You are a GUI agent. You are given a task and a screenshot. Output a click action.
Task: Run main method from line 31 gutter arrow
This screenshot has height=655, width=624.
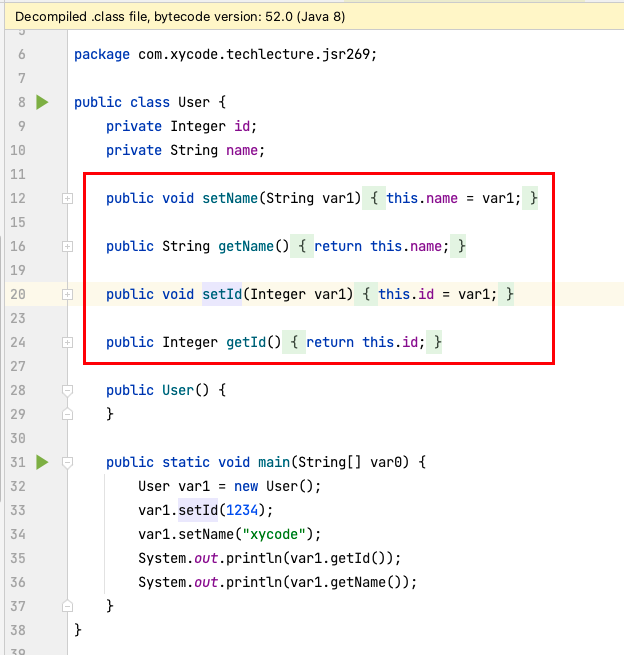[x=42, y=462]
